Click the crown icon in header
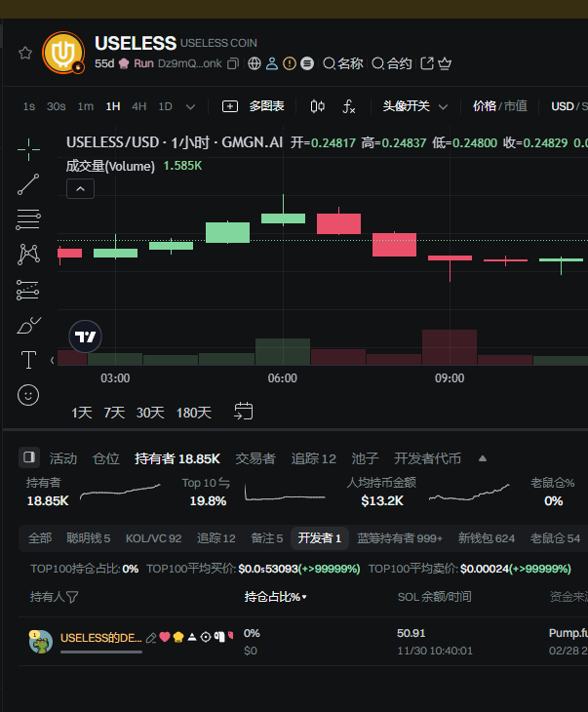 click(445, 63)
